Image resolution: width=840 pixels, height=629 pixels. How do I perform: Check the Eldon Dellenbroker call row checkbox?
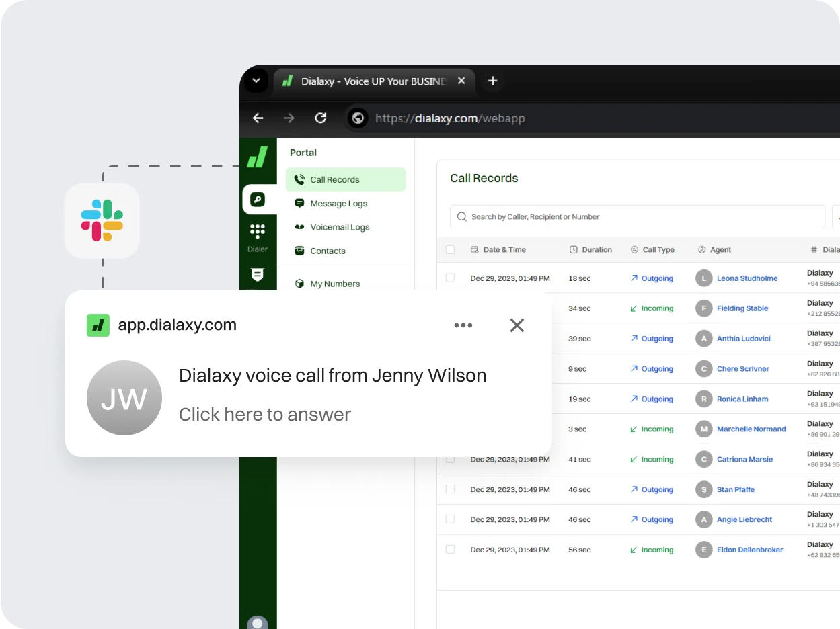[450, 550]
